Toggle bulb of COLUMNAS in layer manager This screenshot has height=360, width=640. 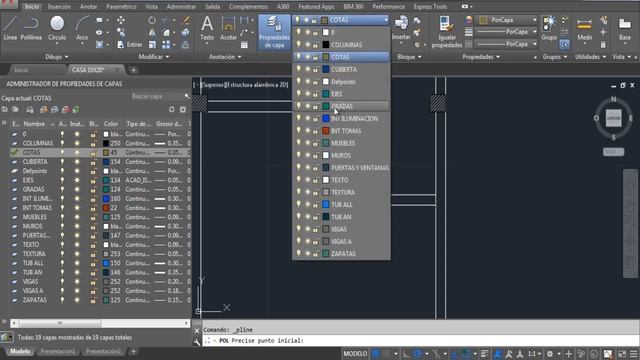62,143
